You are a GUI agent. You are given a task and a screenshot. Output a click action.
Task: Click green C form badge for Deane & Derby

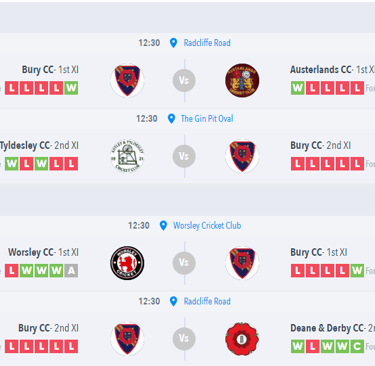[357, 346]
